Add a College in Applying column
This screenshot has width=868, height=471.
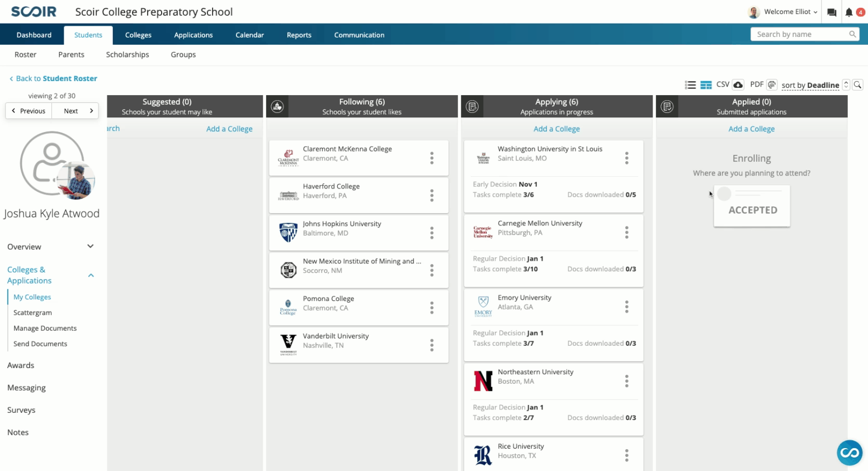coord(556,129)
